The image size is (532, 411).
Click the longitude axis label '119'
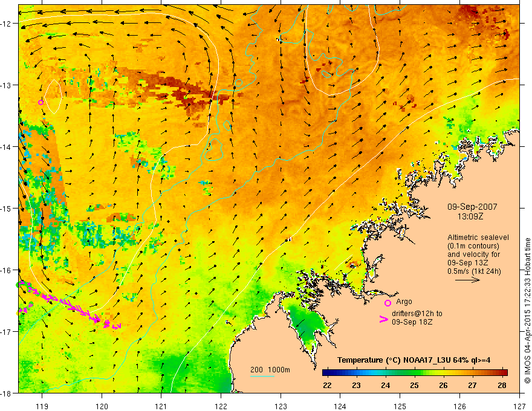42,406
